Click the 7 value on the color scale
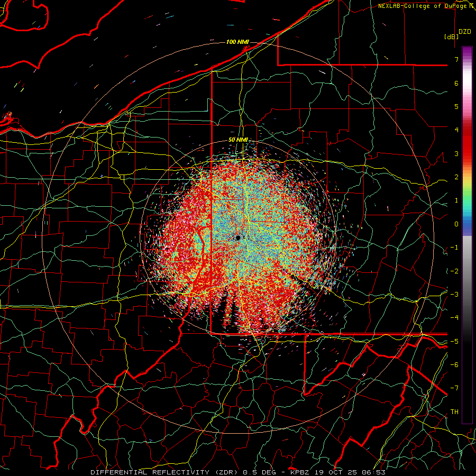 pyautogui.click(x=456, y=59)
